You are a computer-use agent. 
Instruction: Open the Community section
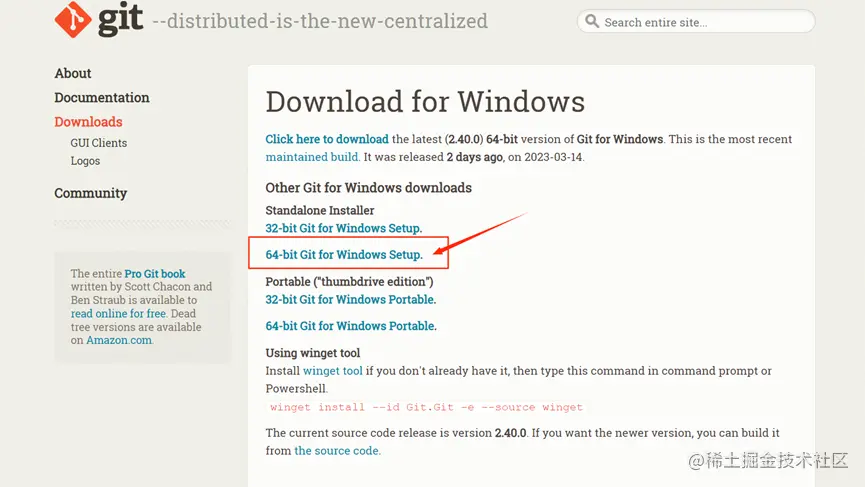click(90, 193)
